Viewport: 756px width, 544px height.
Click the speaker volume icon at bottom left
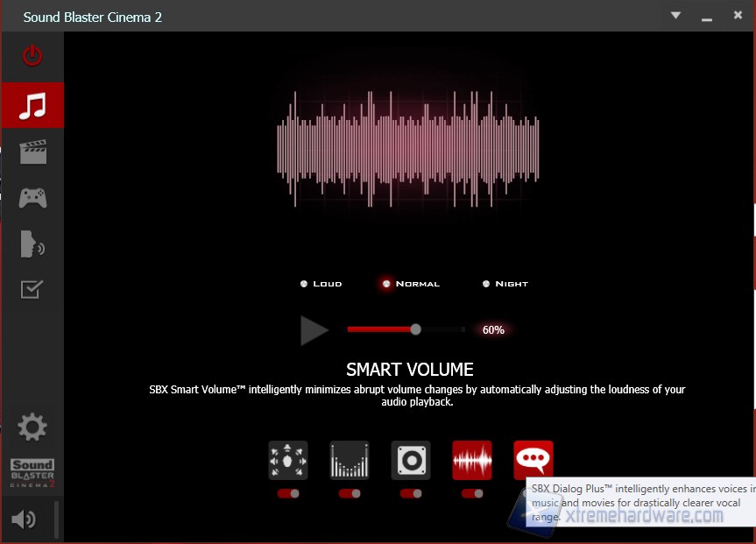(24, 519)
